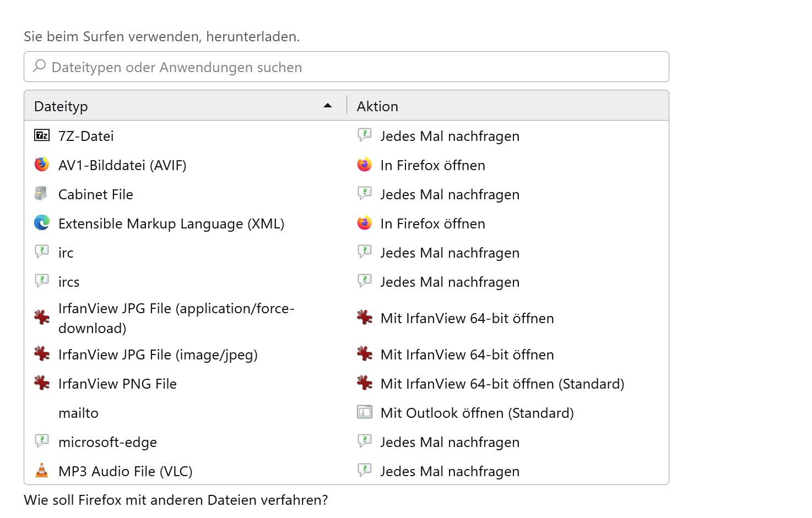Click the Cabinet File icon
The image size is (812, 518).
point(42,194)
